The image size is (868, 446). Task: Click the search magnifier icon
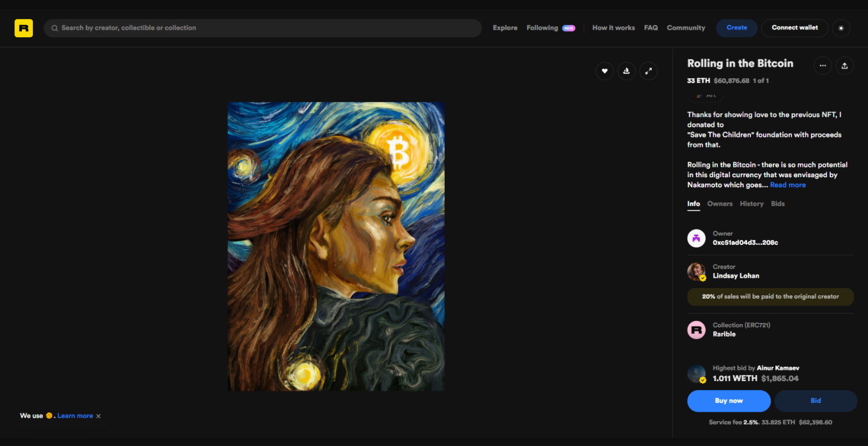54,28
